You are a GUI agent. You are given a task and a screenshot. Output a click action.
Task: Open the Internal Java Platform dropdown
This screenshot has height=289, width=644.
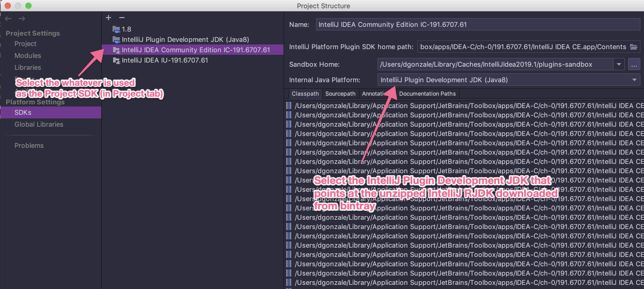509,80
